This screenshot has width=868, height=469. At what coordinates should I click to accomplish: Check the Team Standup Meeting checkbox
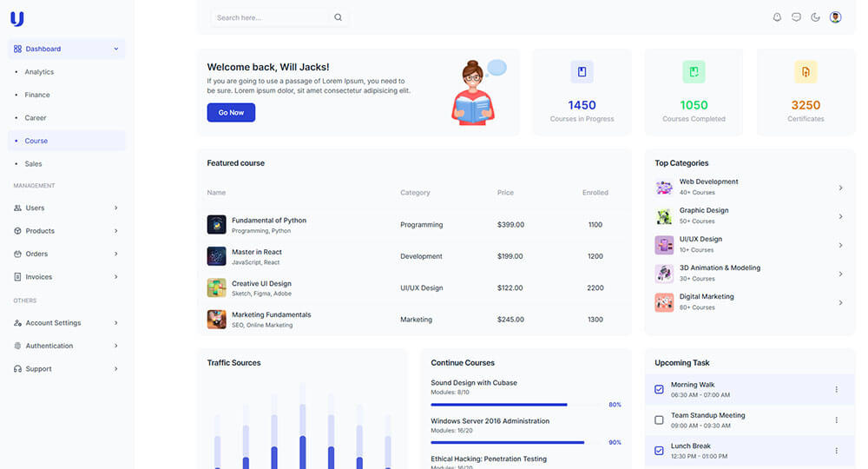659,419
